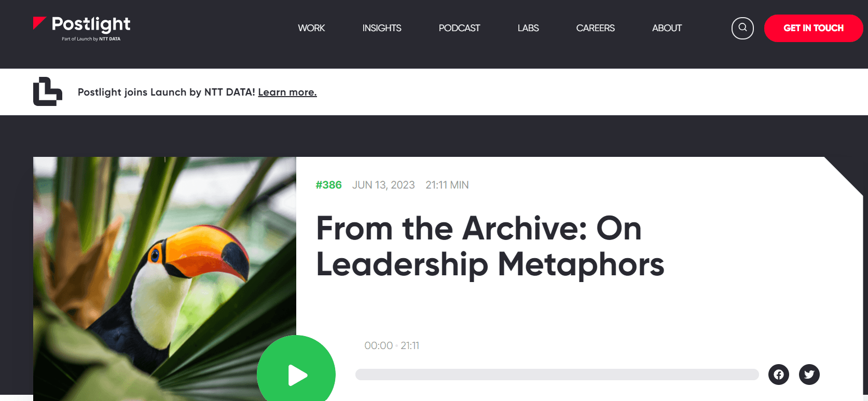
Task: Seek within the audio progress bar
Action: (x=557, y=375)
